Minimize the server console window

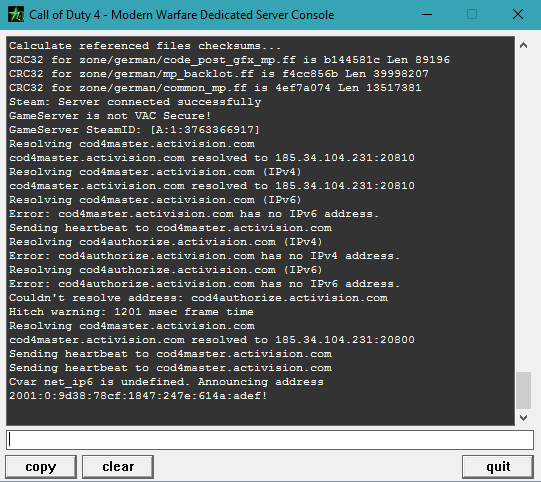tap(427, 14)
